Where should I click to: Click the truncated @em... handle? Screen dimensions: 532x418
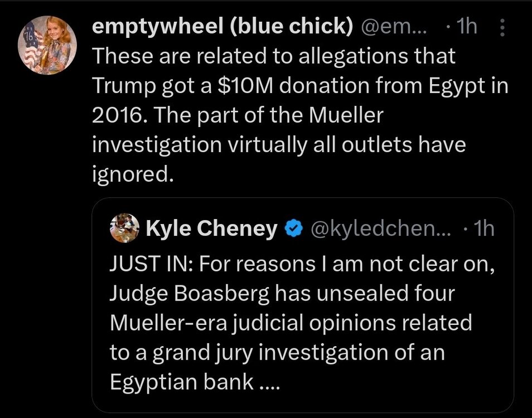(394, 27)
